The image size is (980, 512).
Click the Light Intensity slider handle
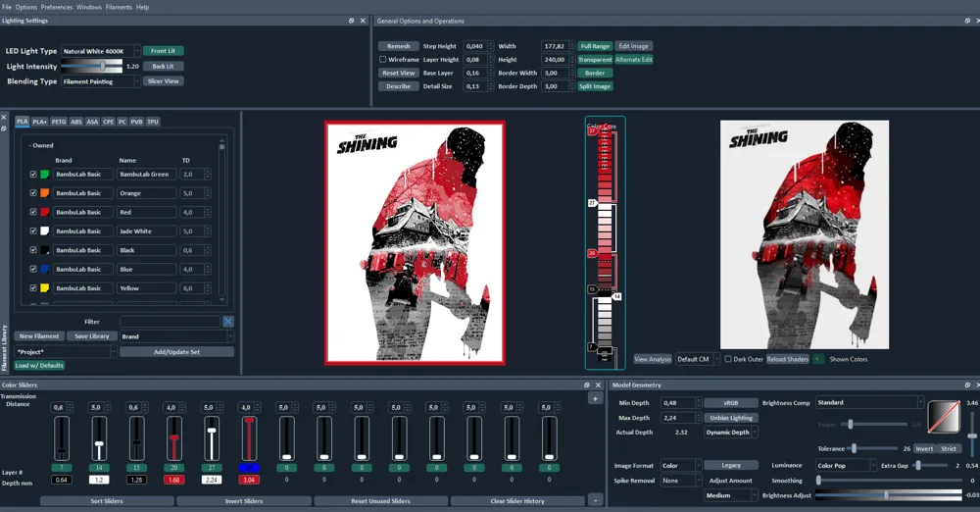pos(103,66)
